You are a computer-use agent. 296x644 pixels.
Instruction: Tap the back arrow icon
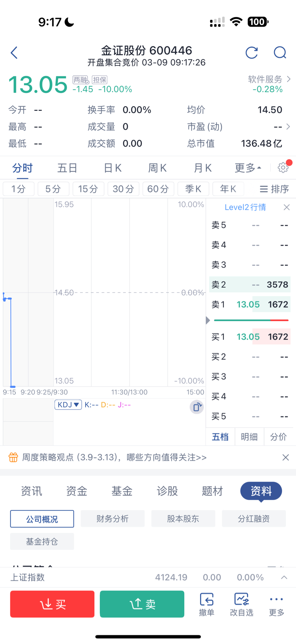(x=14, y=52)
